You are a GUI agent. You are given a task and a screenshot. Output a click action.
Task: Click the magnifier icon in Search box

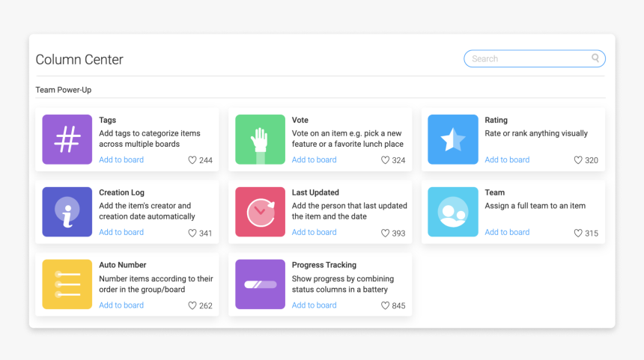595,58
